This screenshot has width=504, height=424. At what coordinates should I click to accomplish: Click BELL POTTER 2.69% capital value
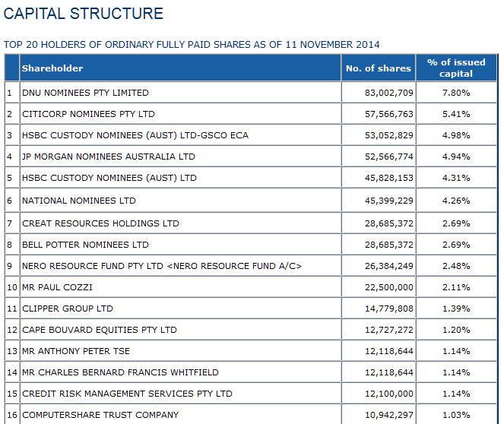456,245
